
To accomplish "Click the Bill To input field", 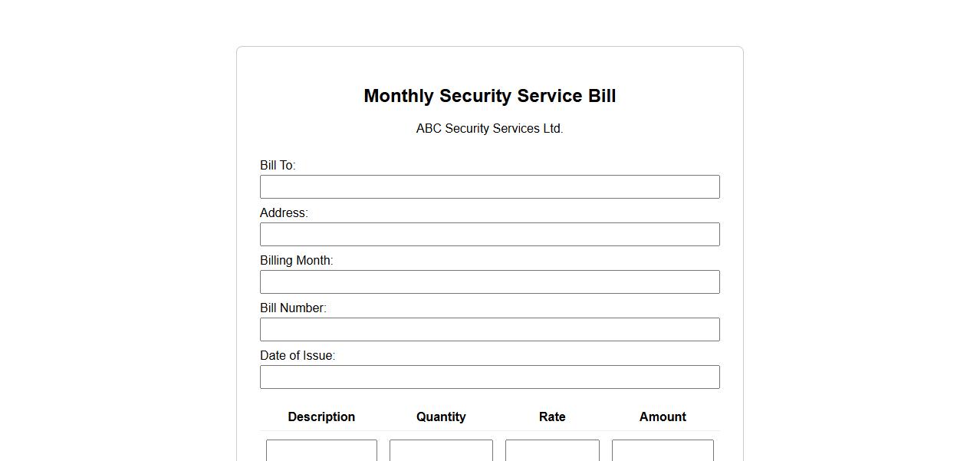I will (489, 186).
